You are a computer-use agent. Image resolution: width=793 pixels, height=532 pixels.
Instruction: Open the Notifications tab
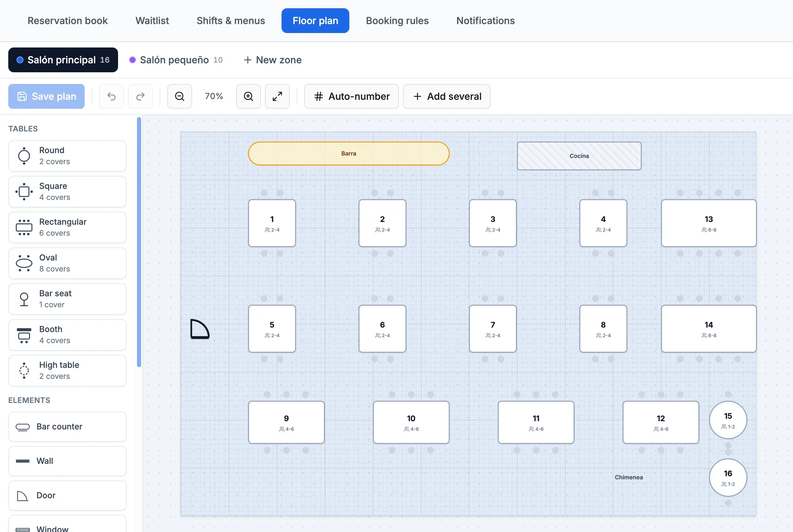pyautogui.click(x=485, y=21)
